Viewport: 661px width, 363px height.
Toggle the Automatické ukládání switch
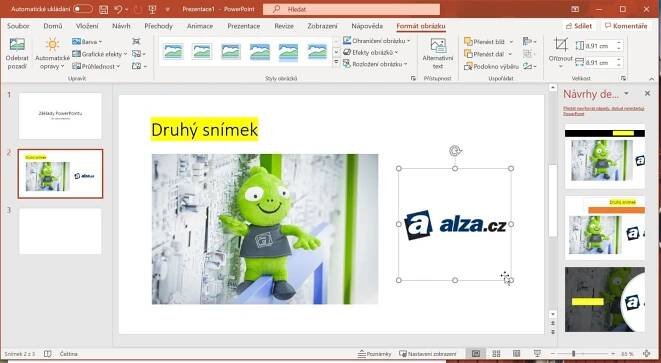[x=83, y=9]
